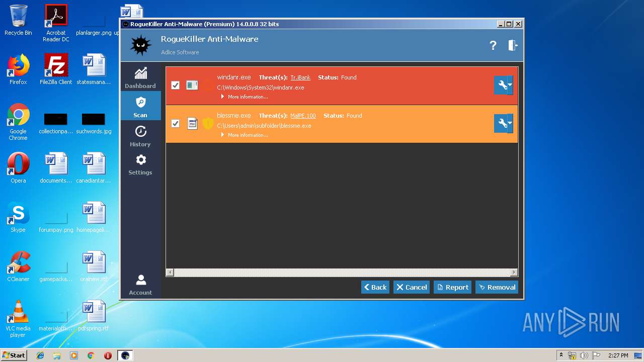The image size is (644, 362).
Task: Open the Windows Start menu
Action: point(14,355)
